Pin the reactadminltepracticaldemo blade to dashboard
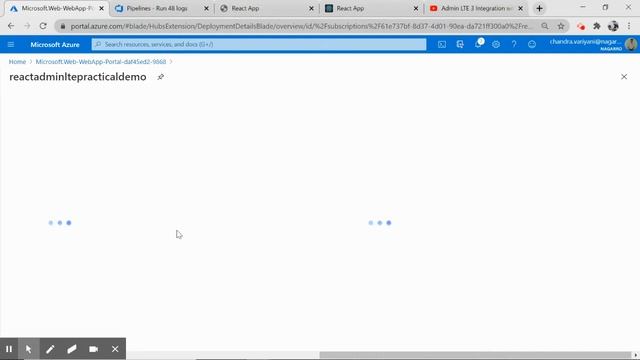Viewport: 640px width, 360px height. [160, 77]
